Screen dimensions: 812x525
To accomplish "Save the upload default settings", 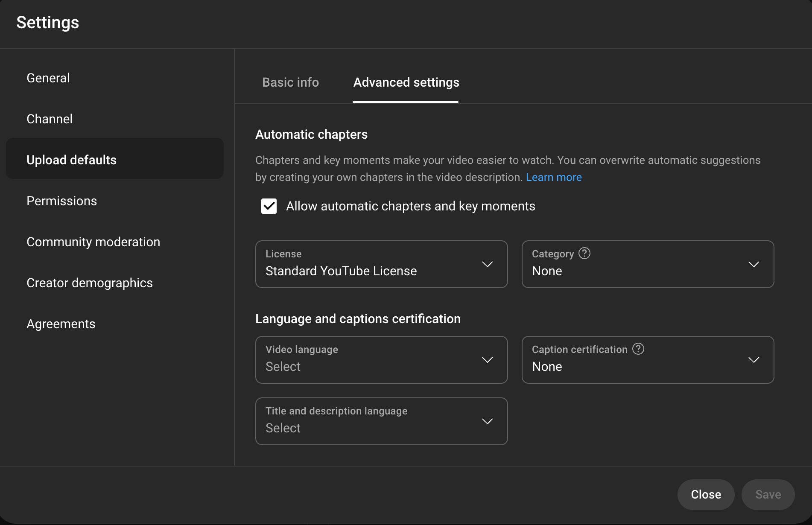I will point(768,494).
